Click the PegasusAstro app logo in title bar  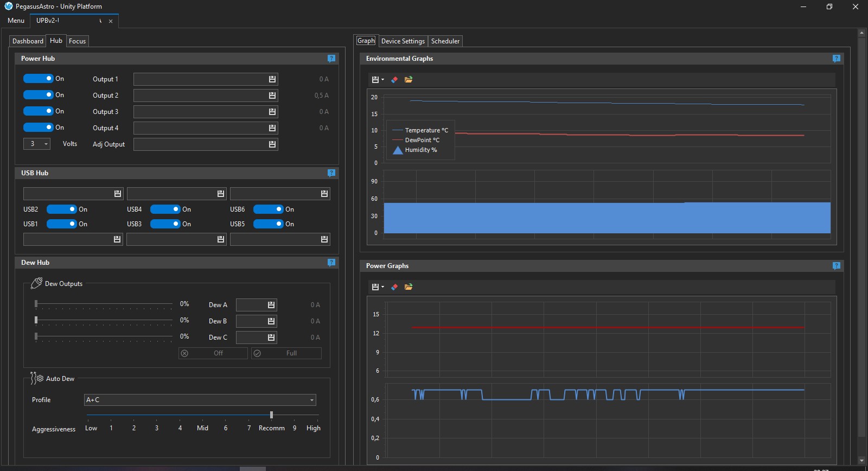[8, 7]
